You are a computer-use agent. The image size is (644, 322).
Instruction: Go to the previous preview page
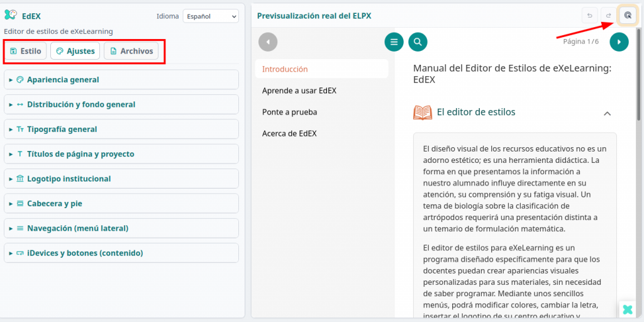[x=268, y=42]
